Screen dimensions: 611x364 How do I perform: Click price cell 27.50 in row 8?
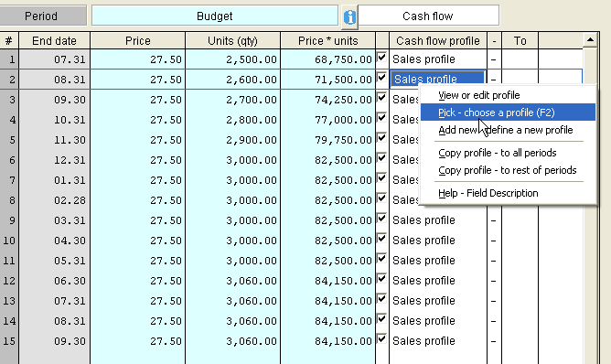(137, 200)
